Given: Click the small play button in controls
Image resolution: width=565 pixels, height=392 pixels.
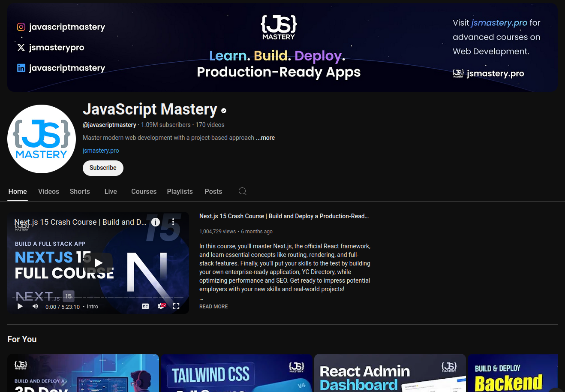Looking at the screenshot, I should [20, 306].
